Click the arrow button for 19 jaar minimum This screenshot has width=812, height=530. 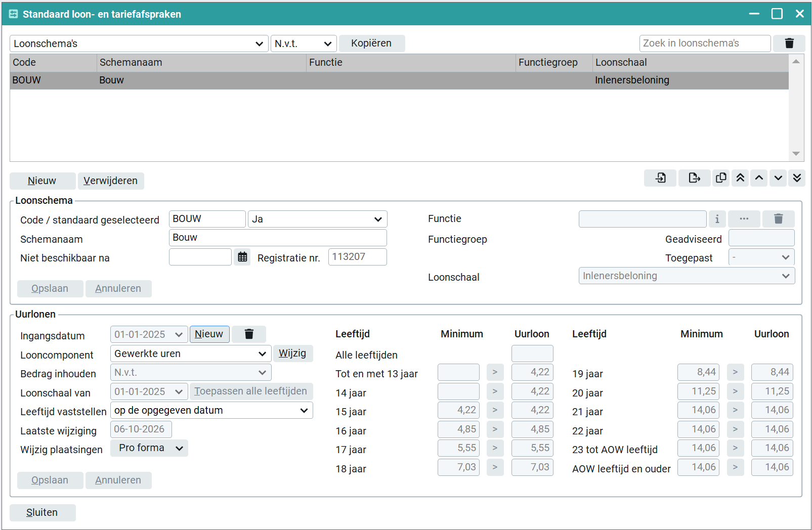[x=735, y=372]
